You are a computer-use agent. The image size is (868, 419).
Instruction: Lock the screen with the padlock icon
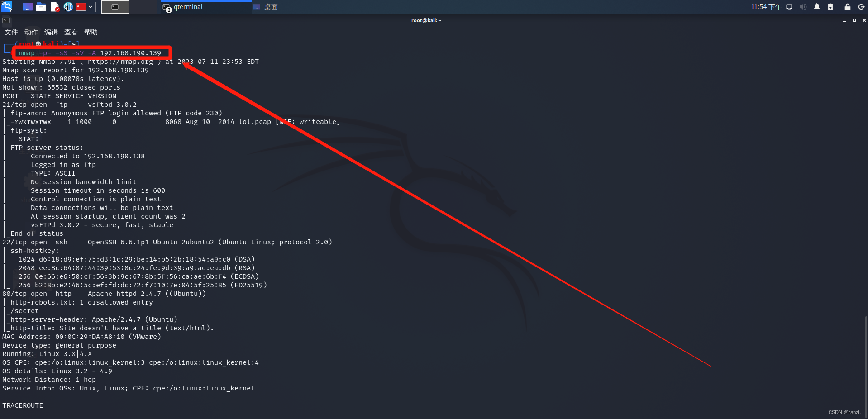(x=848, y=7)
